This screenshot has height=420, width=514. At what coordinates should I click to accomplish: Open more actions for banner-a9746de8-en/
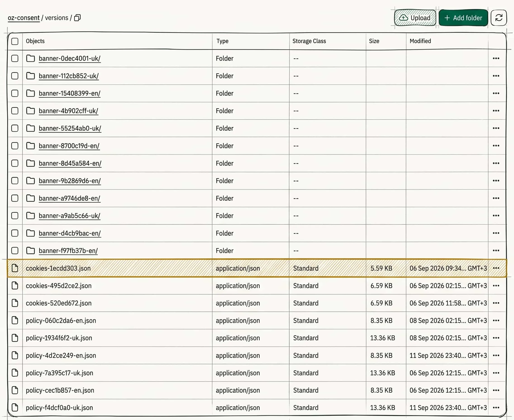(496, 198)
